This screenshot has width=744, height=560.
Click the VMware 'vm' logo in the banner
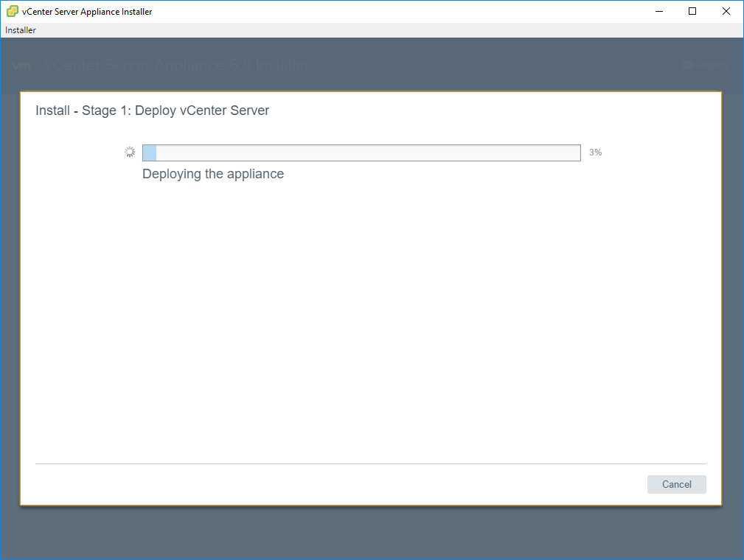(x=22, y=66)
